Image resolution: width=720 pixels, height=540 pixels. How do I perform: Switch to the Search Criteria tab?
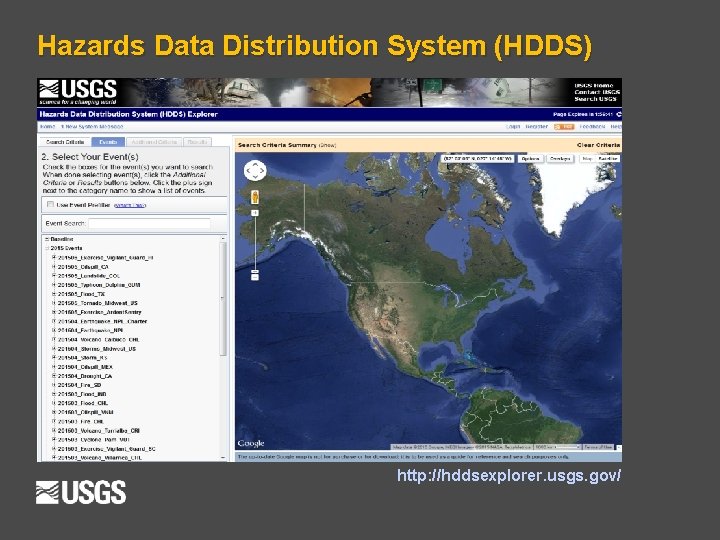(x=65, y=142)
